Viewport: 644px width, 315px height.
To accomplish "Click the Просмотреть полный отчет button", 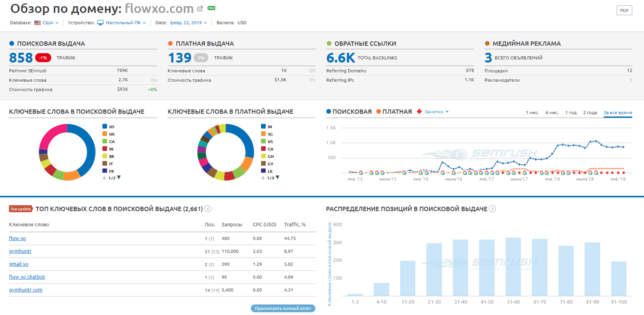I will (x=283, y=309).
